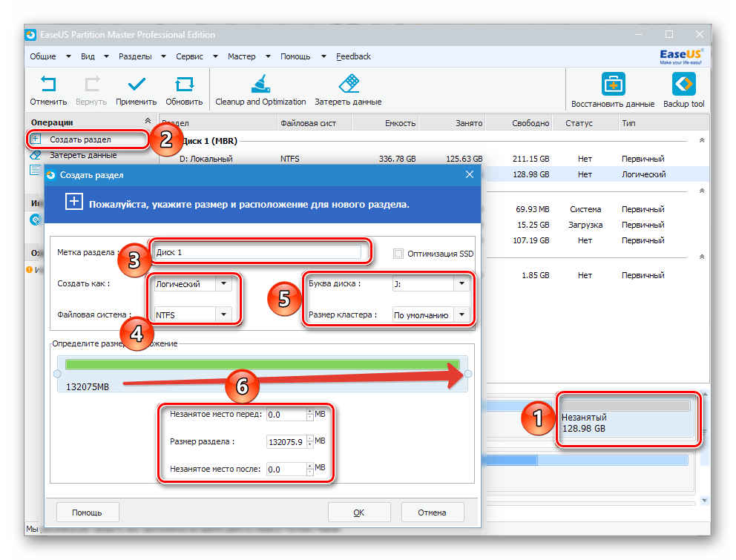Screen dimensions: 736x560
Task: Click the plus icon in dialog header
Action: (x=74, y=201)
